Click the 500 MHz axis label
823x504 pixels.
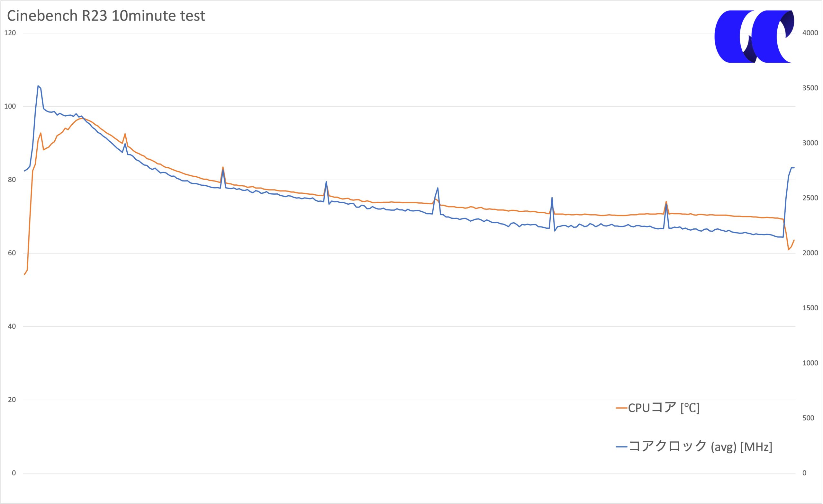pyautogui.click(x=808, y=418)
